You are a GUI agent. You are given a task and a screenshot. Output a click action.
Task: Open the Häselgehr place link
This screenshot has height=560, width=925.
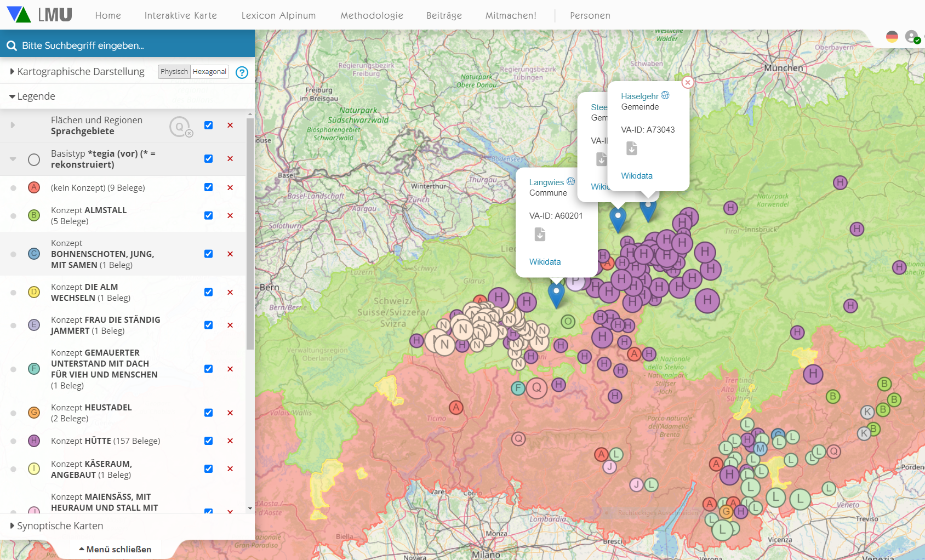click(639, 96)
